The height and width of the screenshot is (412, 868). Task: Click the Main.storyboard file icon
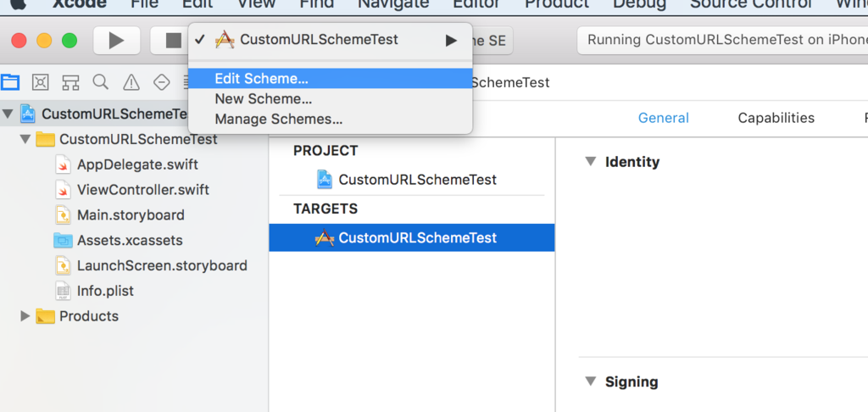[63, 214]
